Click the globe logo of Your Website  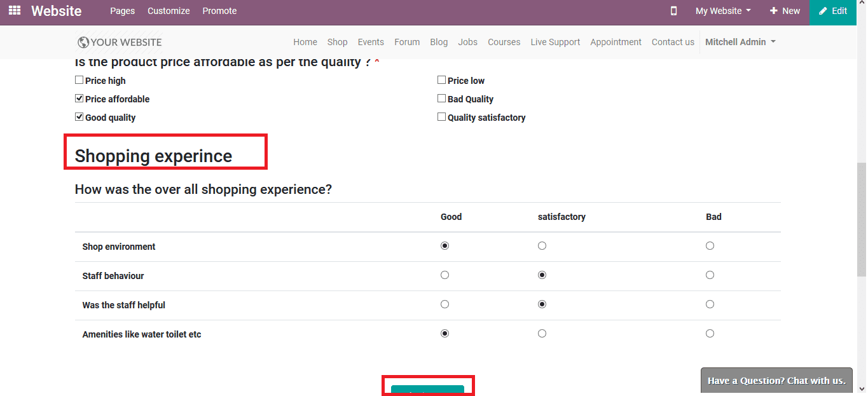tap(83, 42)
